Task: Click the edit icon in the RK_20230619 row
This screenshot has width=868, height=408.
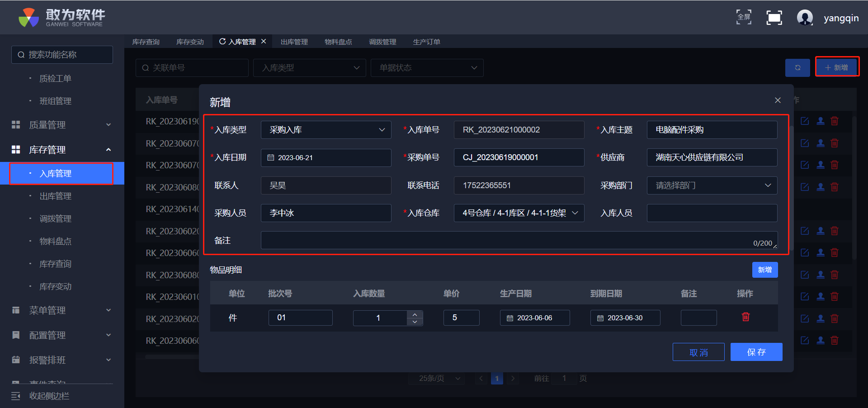Action: point(805,121)
